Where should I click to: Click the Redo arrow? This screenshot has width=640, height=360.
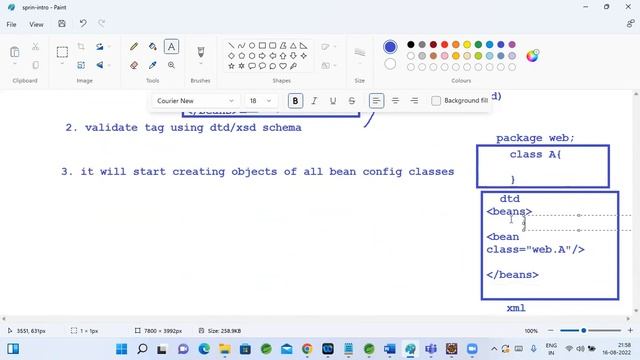point(102,23)
